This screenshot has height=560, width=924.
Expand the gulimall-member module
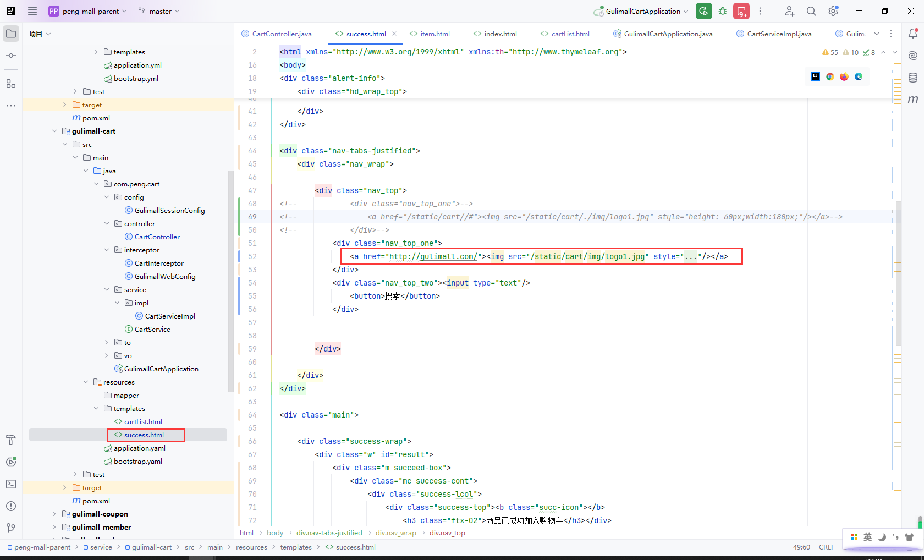(x=54, y=527)
